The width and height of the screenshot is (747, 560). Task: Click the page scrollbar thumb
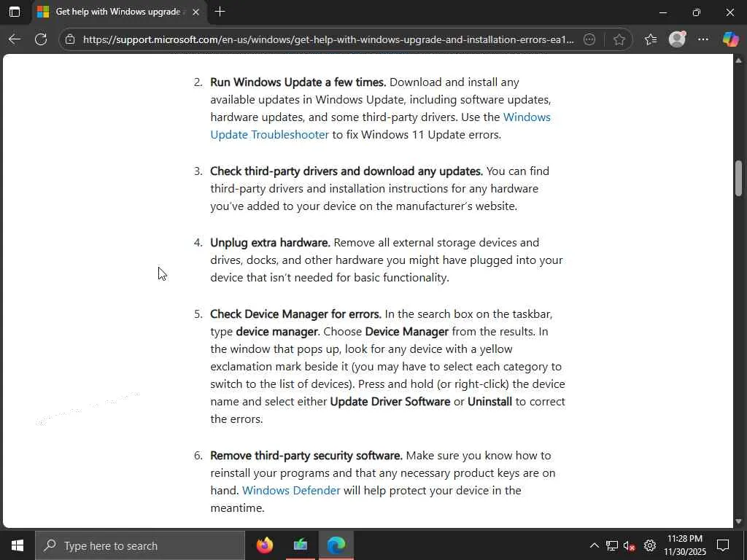pos(738,178)
